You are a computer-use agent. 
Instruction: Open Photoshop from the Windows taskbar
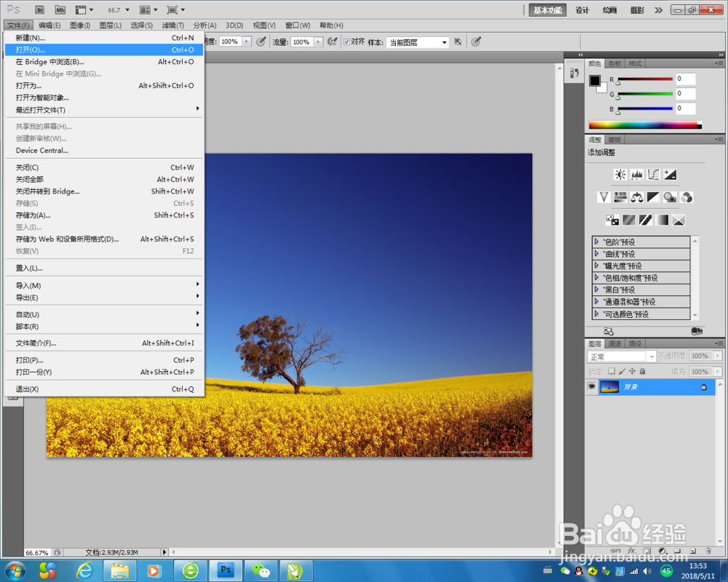pos(226,570)
